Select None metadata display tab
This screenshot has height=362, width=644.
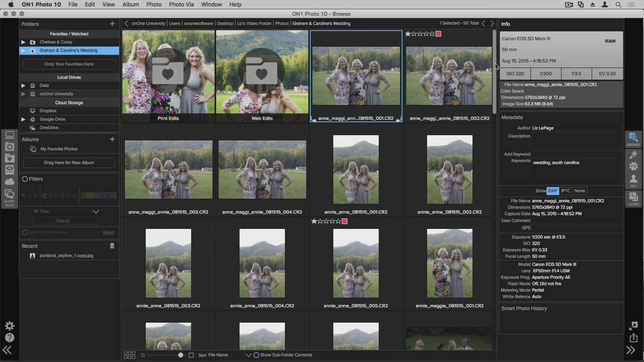580,191
